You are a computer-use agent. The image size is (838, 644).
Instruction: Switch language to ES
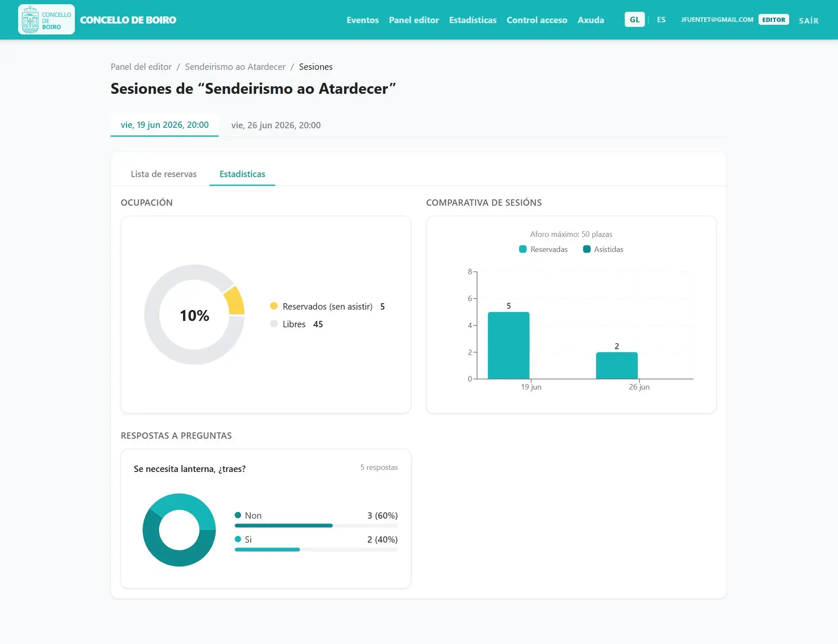[x=661, y=20]
